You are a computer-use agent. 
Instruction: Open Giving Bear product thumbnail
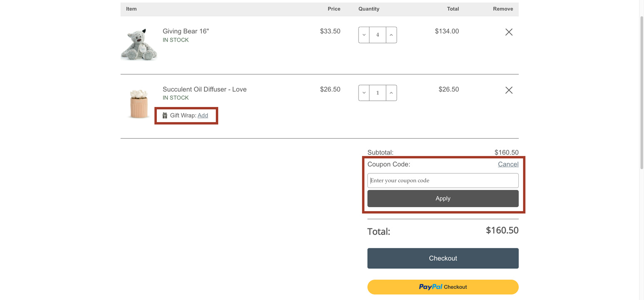click(139, 44)
